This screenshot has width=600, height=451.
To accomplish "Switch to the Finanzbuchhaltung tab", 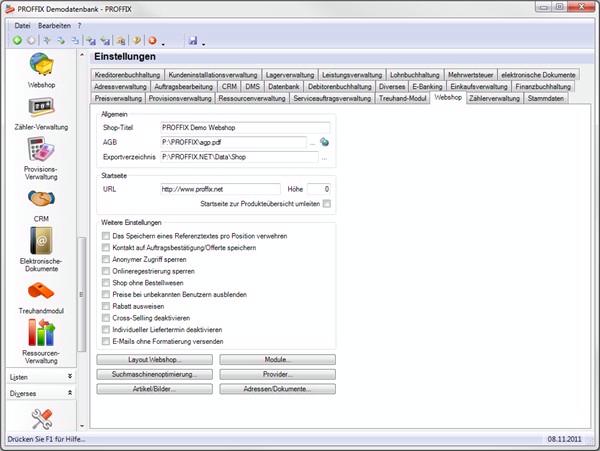I will tap(543, 86).
